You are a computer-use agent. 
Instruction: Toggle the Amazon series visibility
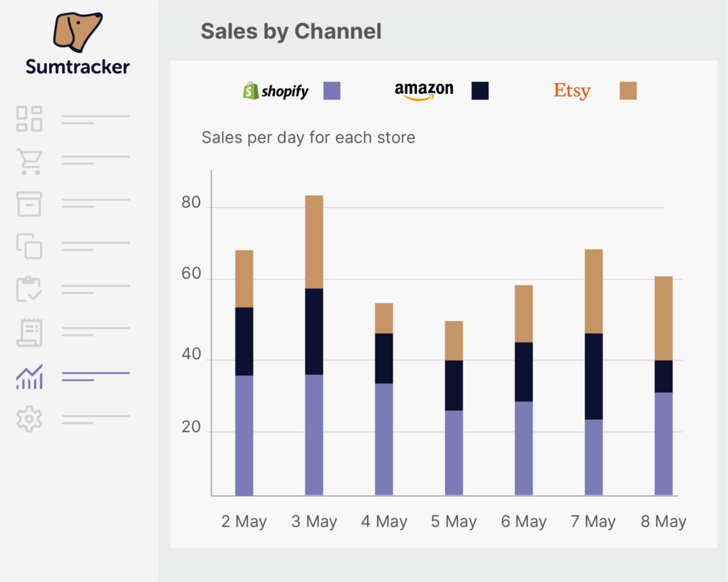tap(480, 91)
